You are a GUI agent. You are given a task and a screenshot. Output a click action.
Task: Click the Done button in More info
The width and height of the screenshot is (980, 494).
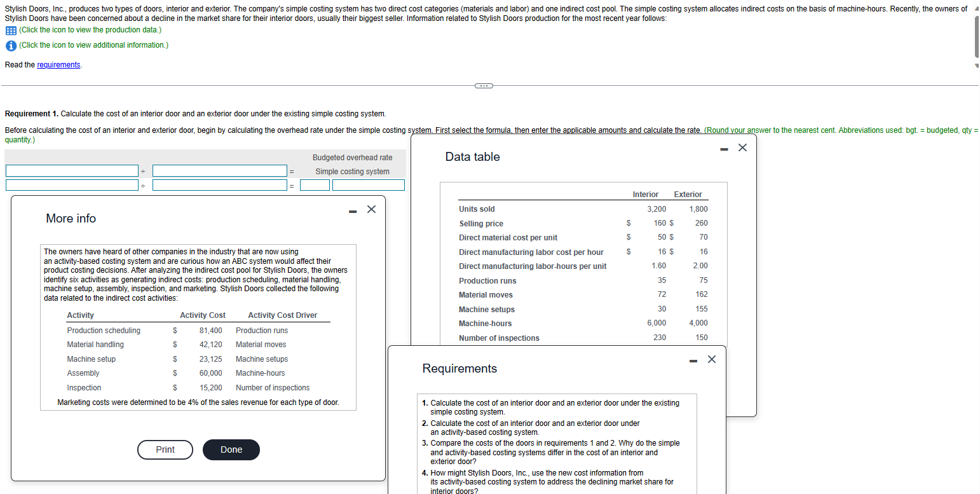tap(231, 449)
